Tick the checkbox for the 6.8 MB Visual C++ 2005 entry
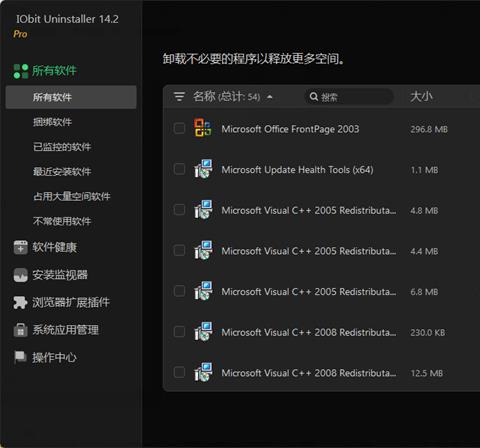 click(179, 291)
